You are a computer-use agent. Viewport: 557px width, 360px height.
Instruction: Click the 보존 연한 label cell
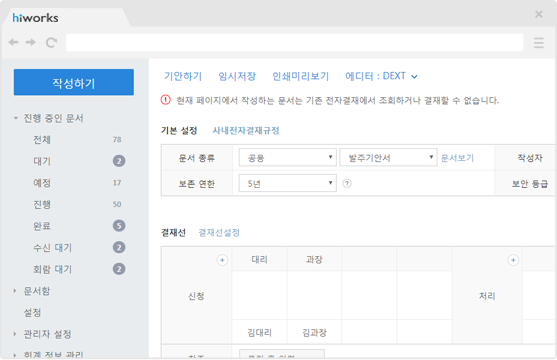pyautogui.click(x=197, y=183)
